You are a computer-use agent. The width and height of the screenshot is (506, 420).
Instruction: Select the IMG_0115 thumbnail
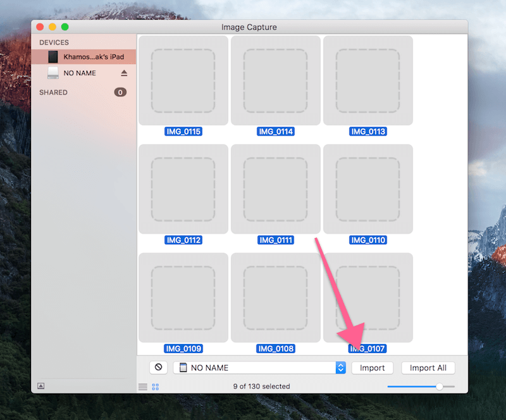coord(183,80)
